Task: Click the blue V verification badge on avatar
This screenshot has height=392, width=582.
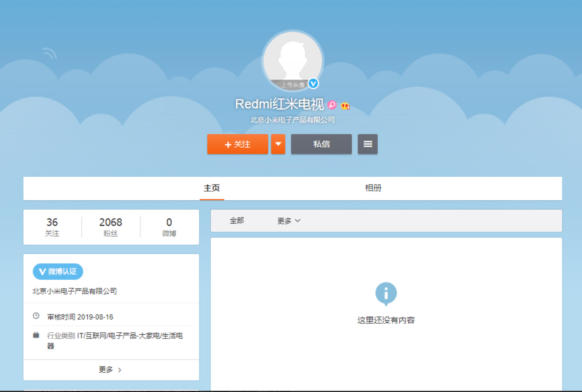Action: (x=313, y=83)
